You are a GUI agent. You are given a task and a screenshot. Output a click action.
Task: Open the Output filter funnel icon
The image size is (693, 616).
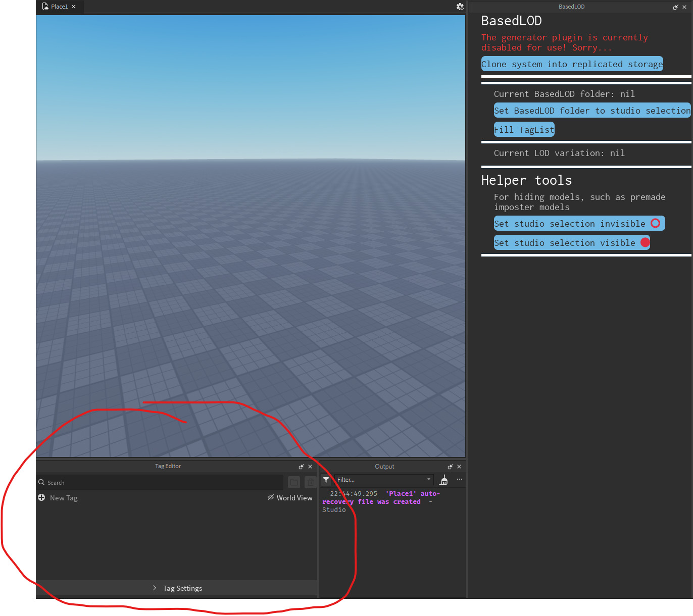(326, 480)
